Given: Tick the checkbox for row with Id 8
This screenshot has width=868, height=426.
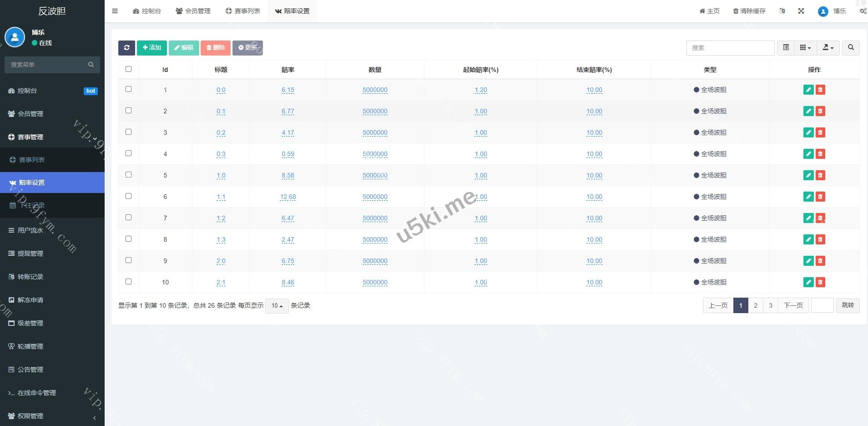Looking at the screenshot, I should coord(128,239).
